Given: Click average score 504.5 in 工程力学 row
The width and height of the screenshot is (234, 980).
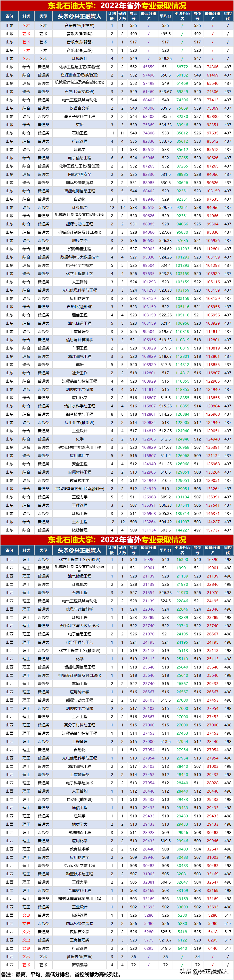Looking at the screenshot, I should [165, 882].
